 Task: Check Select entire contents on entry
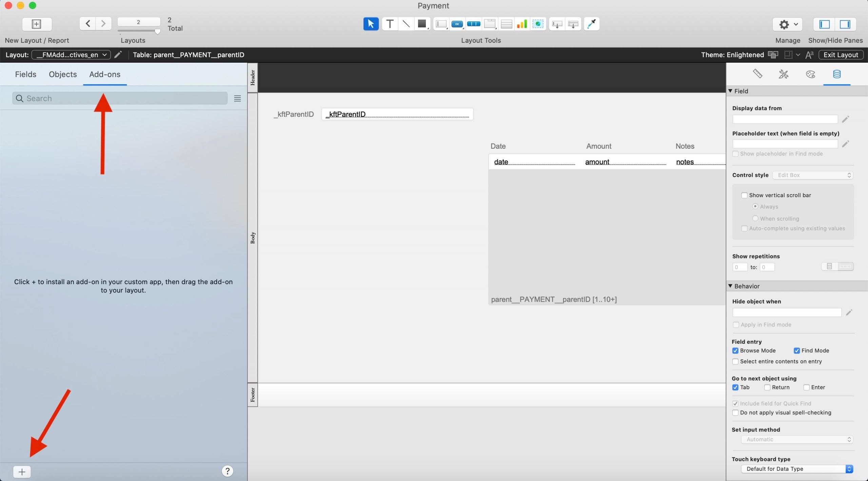coord(735,361)
